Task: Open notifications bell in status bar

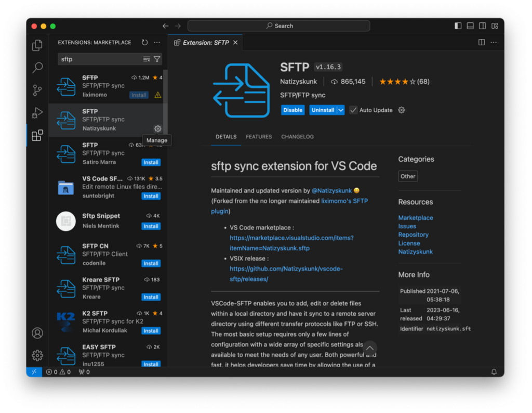Action: point(494,372)
